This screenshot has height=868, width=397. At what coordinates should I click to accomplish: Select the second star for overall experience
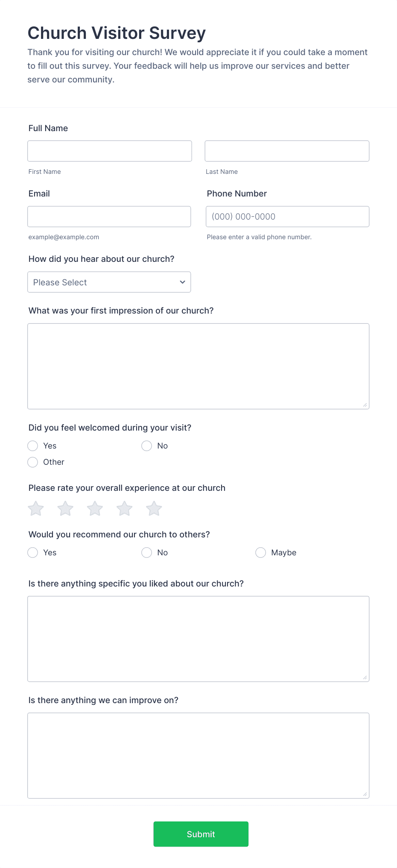pyautogui.click(x=65, y=508)
